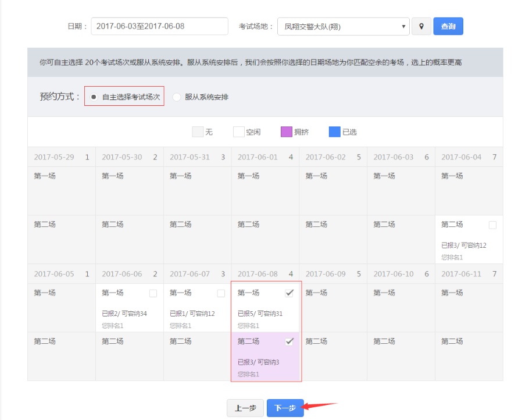Click 下一步 to proceed
The width and height of the screenshot is (529, 420).
click(285, 408)
